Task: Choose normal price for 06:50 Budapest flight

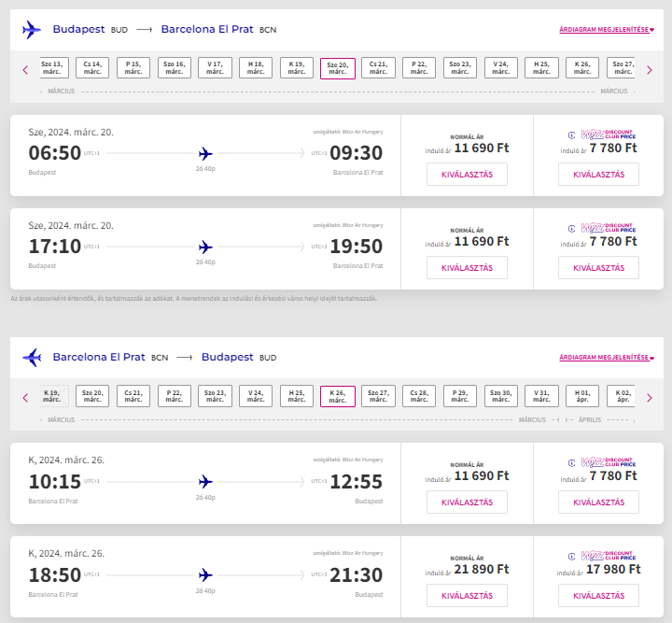Action: (467, 174)
